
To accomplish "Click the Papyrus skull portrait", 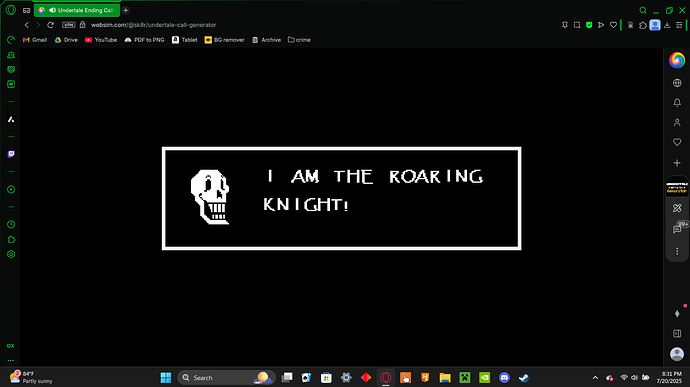I will [x=210, y=197].
